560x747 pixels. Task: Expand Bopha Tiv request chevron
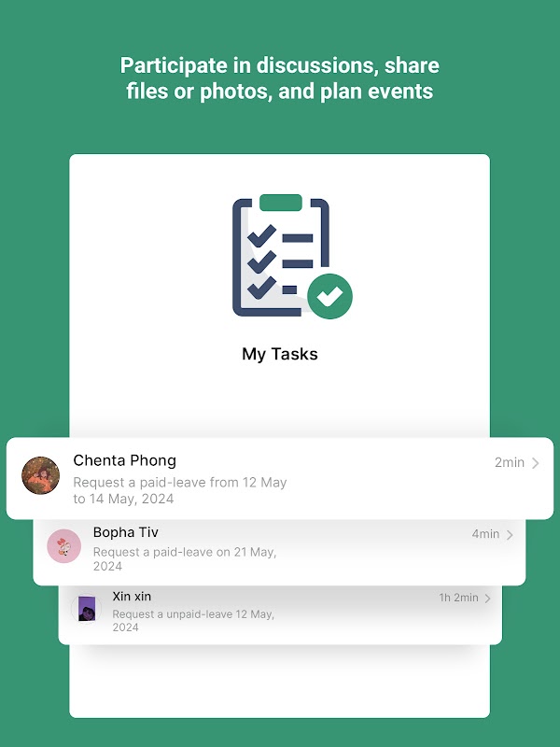[510, 535]
